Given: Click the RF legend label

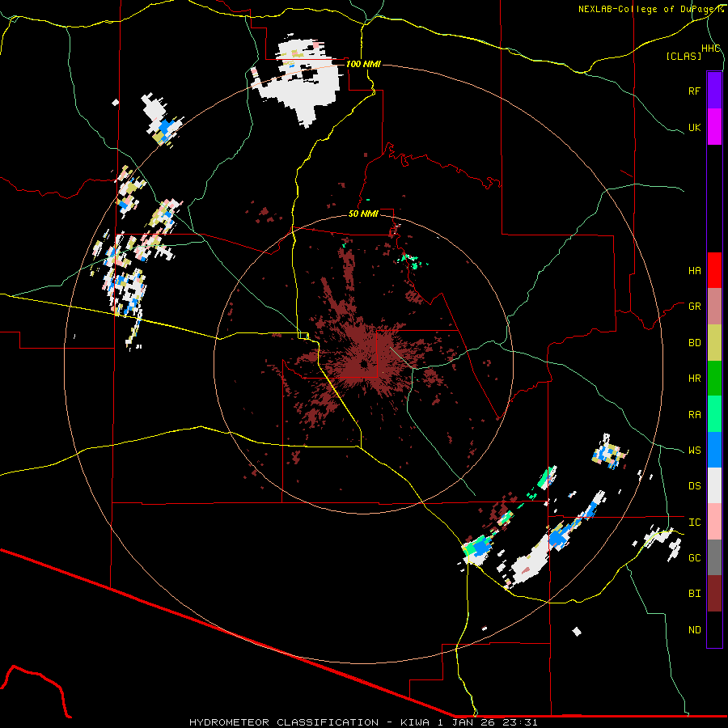Looking at the screenshot, I should [x=694, y=91].
